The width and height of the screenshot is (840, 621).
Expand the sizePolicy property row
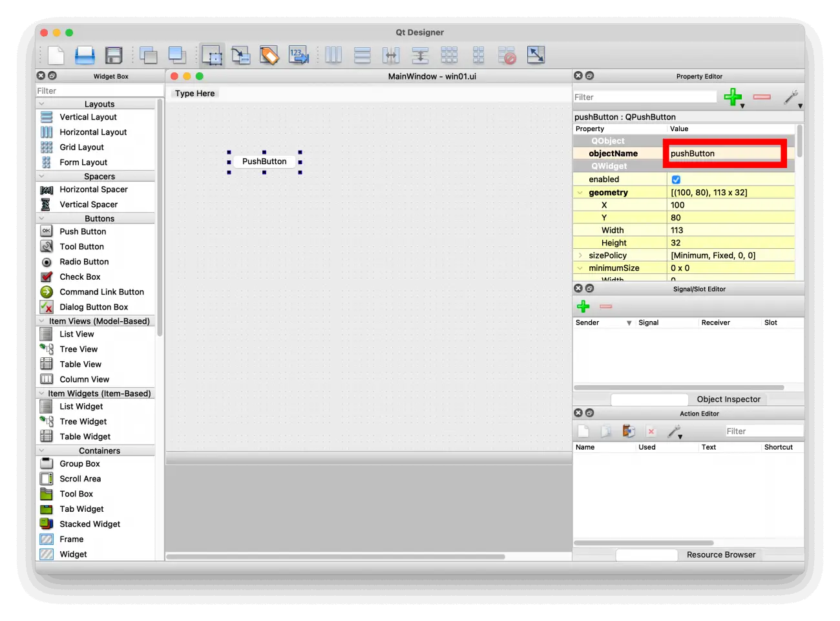(x=580, y=255)
